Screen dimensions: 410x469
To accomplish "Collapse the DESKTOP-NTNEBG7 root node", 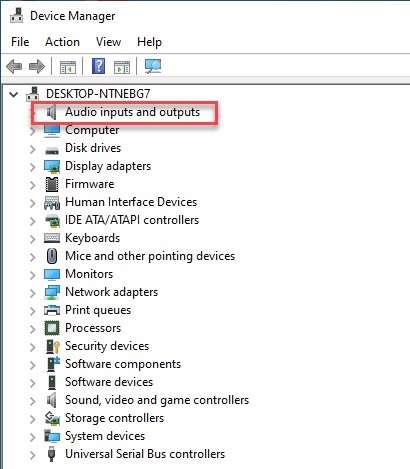I will [14, 94].
